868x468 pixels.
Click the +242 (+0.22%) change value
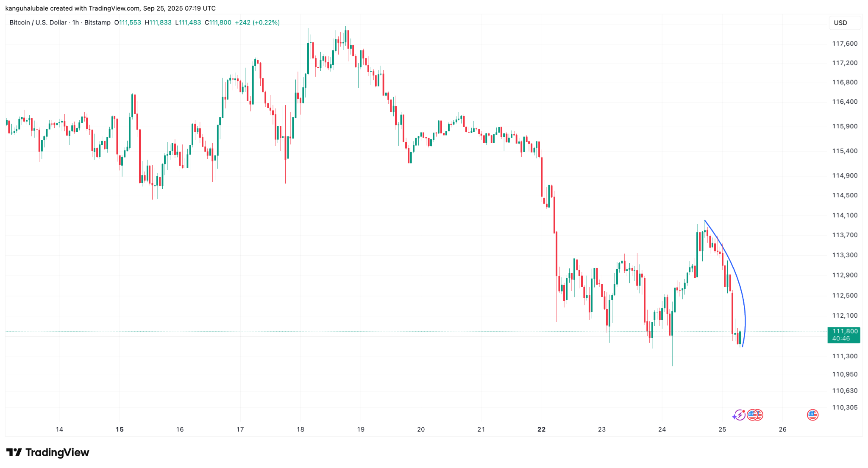click(x=257, y=22)
